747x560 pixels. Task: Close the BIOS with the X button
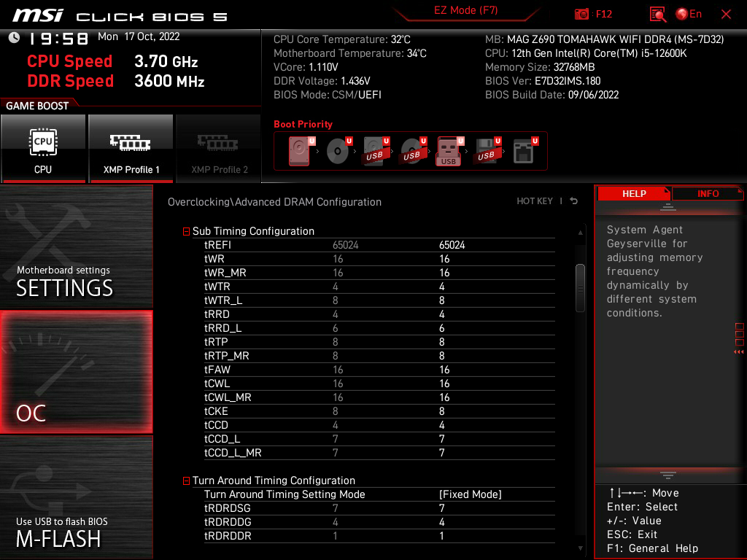tap(726, 15)
